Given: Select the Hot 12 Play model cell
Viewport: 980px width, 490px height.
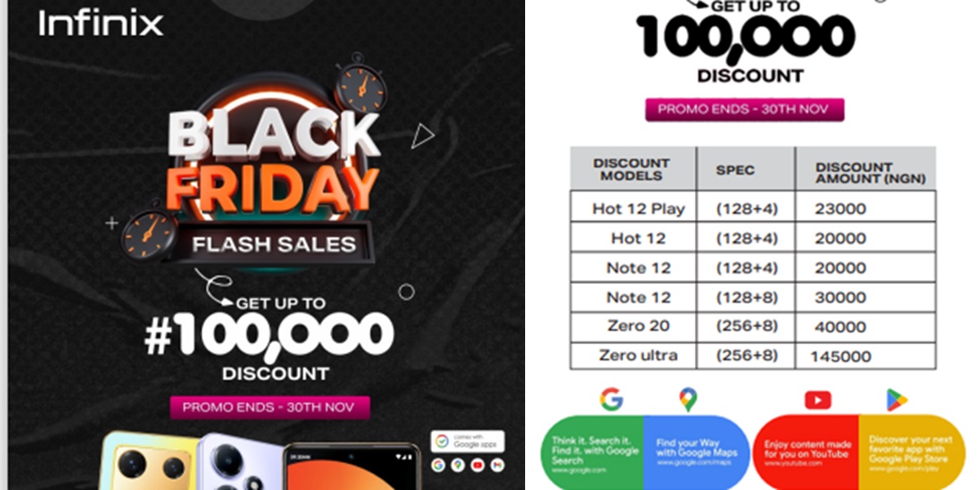Looking at the screenshot, I should click(x=638, y=209).
